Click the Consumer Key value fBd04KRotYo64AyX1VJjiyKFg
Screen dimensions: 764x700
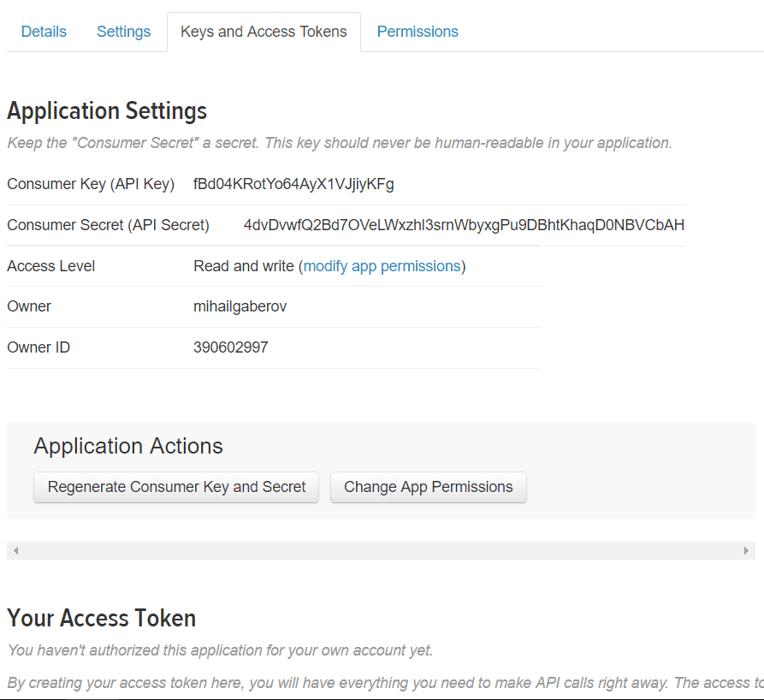point(293,184)
